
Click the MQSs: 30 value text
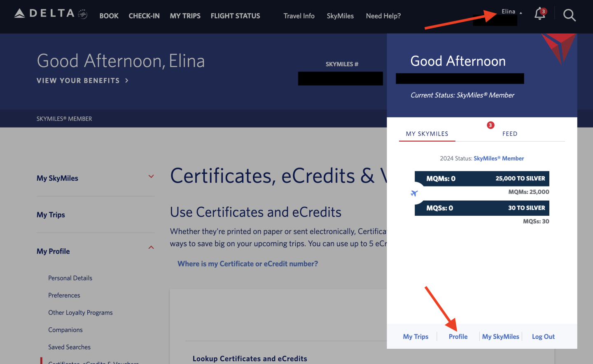pos(536,222)
